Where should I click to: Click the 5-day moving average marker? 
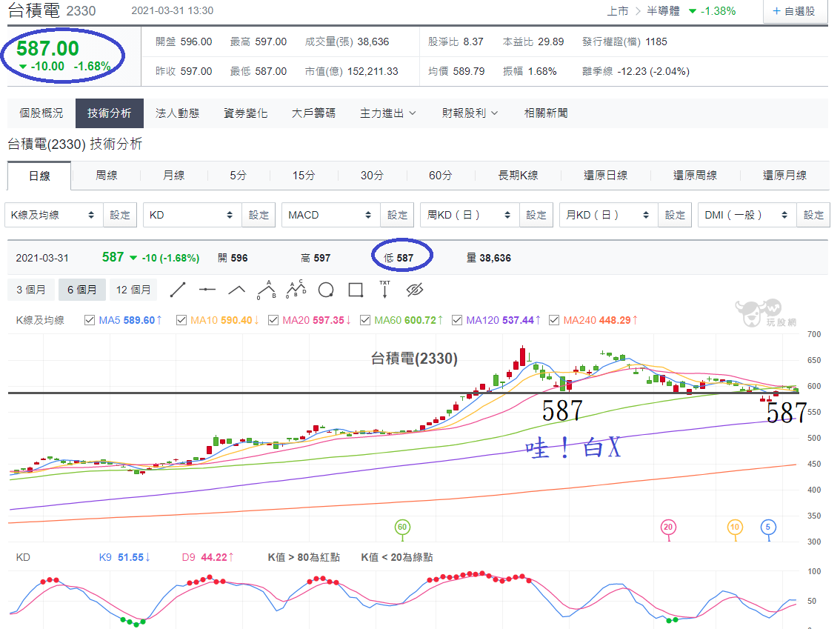pos(768,528)
